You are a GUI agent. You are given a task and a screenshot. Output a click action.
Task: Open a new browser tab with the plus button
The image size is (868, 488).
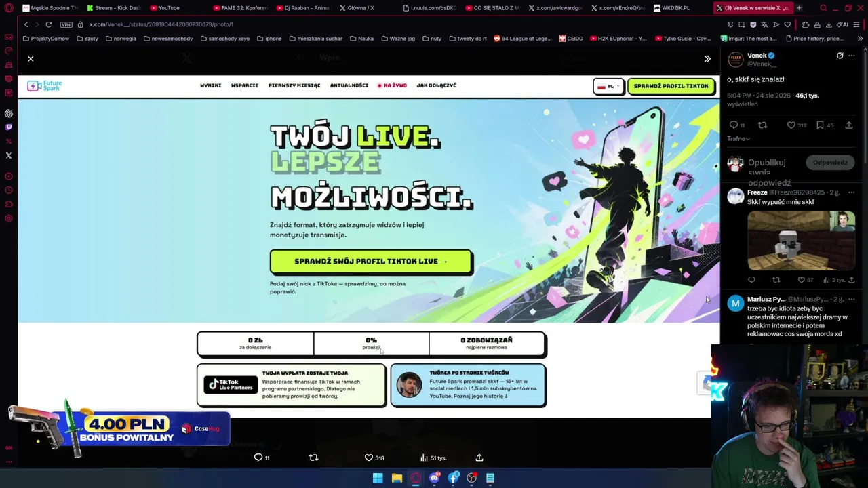(799, 8)
